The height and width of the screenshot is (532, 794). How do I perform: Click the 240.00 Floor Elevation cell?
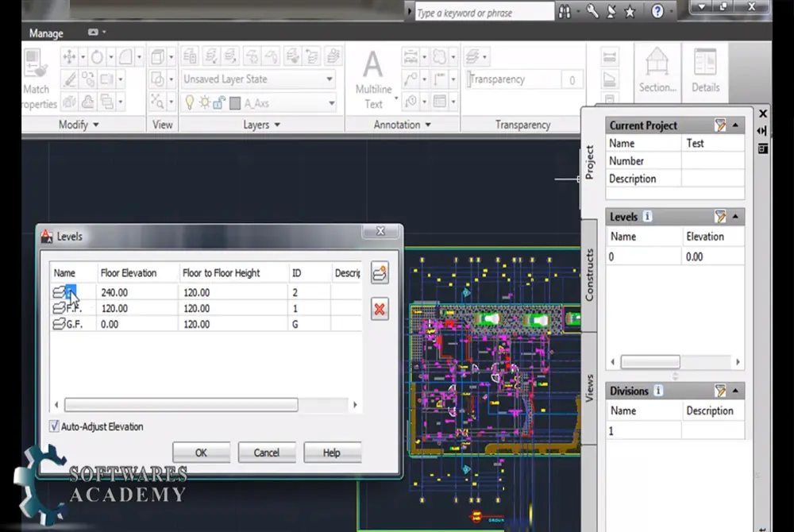137,292
